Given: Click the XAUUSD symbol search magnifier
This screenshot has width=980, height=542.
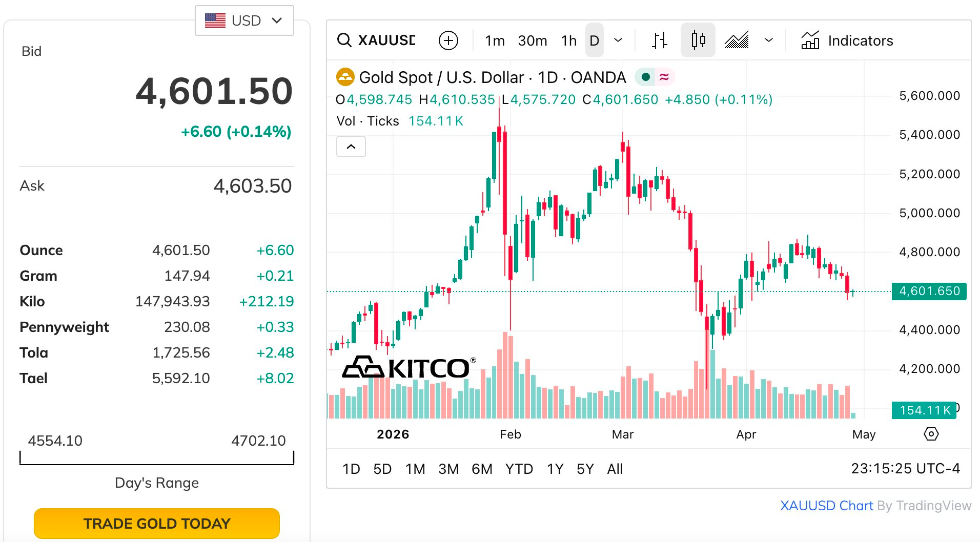Looking at the screenshot, I should pyautogui.click(x=344, y=40).
